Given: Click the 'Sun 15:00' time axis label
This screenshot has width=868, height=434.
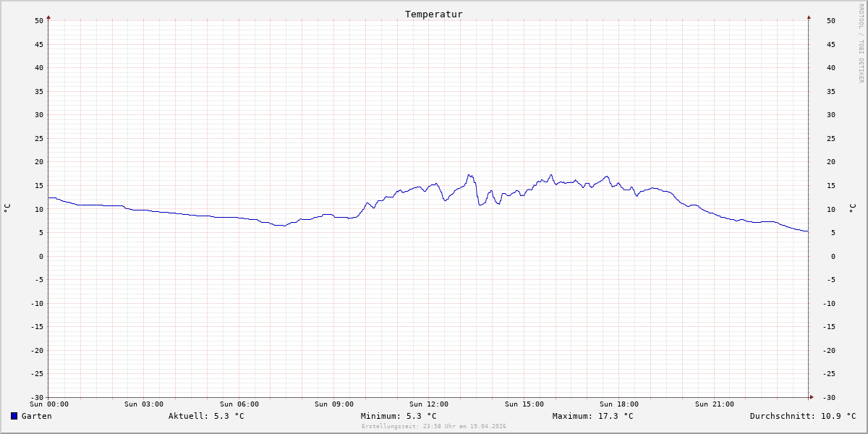Looking at the screenshot, I should point(524,404).
